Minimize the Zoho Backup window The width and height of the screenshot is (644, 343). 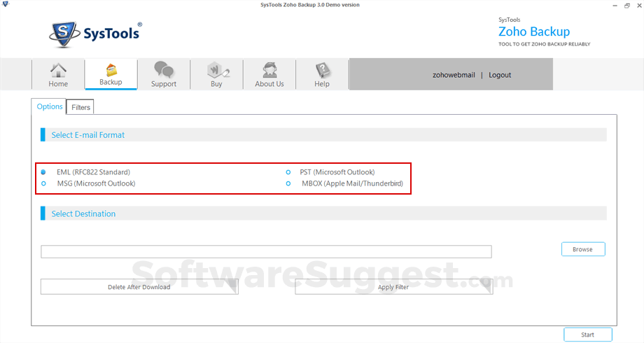(615, 6)
